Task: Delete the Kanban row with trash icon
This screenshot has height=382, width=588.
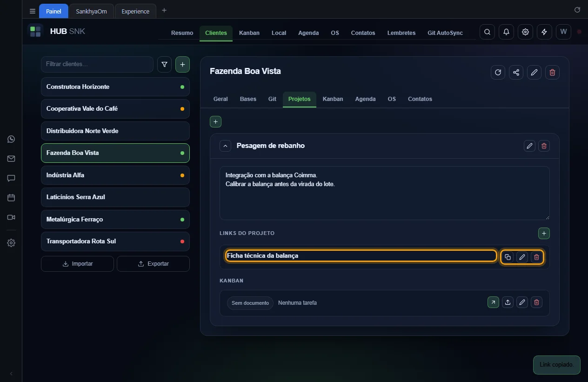Action: coord(536,302)
